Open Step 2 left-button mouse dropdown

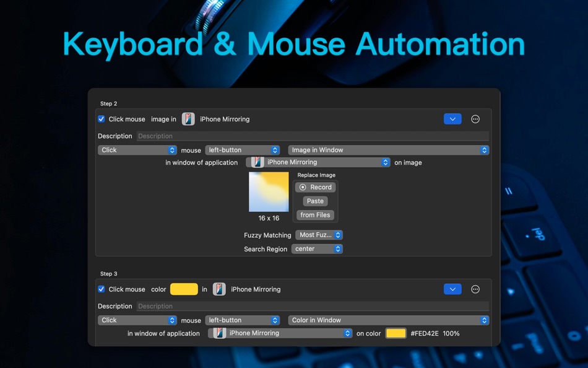coord(243,150)
